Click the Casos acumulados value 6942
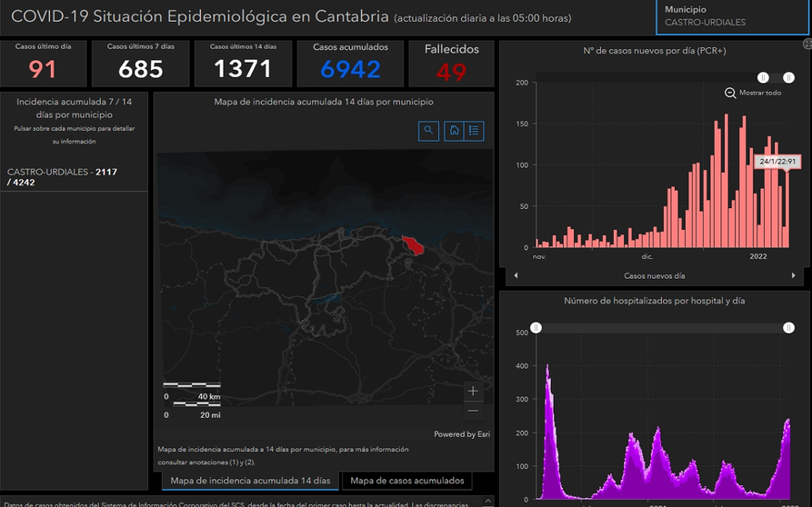The image size is (812, 507). [x=351, y=69]
